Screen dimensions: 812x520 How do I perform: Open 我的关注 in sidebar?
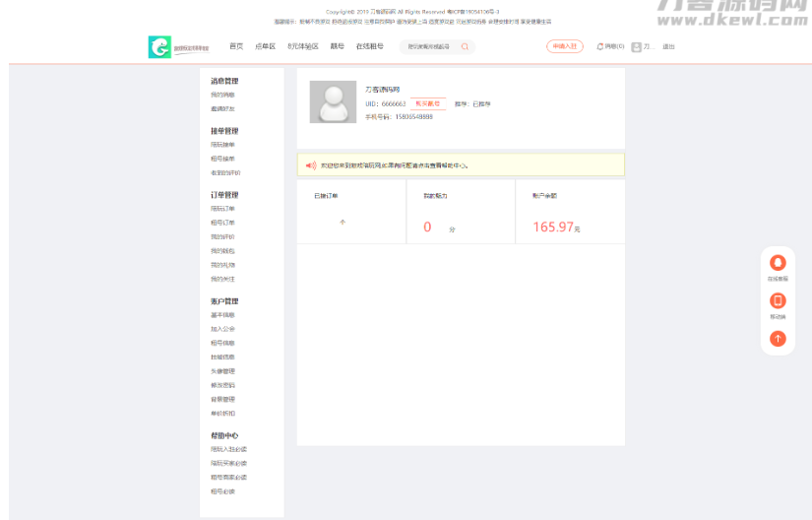pyautogui.click(x=222, y=279)
